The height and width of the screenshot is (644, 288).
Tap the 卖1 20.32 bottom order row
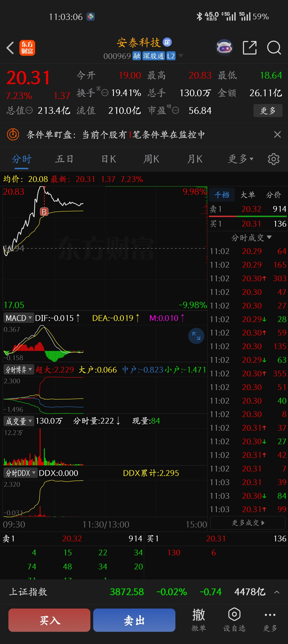pyautogui.click(x=72, y=538)
